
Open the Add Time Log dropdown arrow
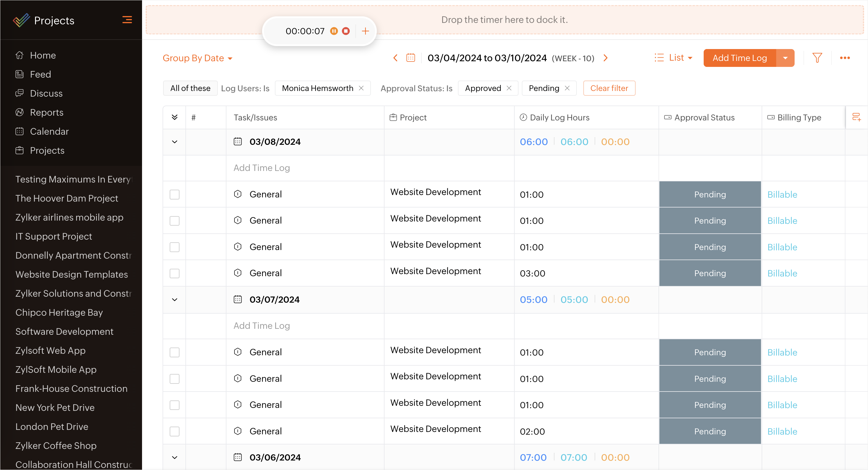(x=785, y=58)
